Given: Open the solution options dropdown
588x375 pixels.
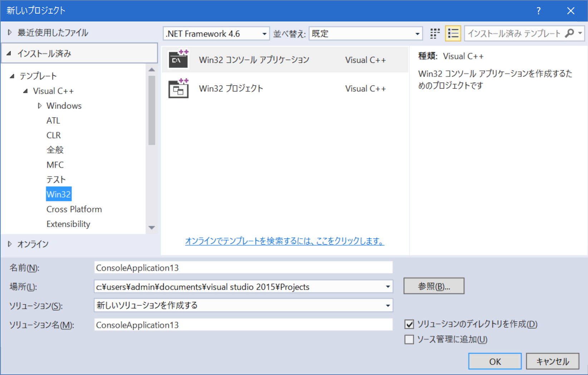Looking at the screenshot, I should pyautogui.click(x=388, y=306).
